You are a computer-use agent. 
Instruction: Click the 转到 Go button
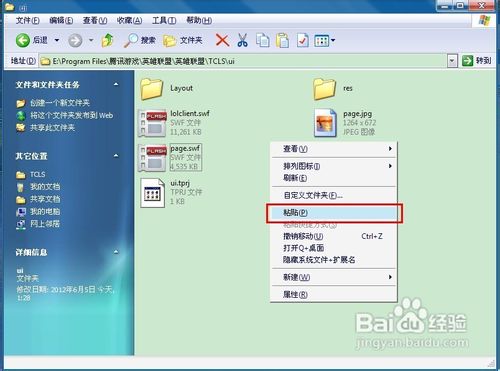click(477, 61)
